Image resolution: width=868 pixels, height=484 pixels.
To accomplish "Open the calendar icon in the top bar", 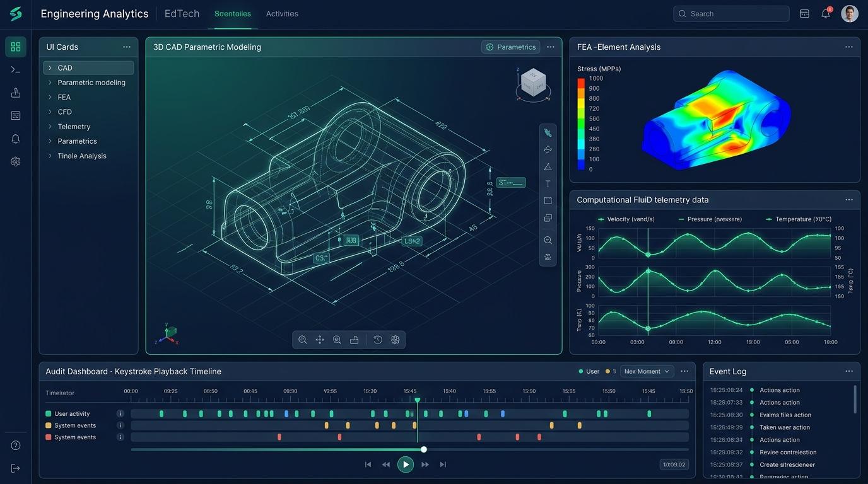I will pyautogui.click(x=804, y=14).
